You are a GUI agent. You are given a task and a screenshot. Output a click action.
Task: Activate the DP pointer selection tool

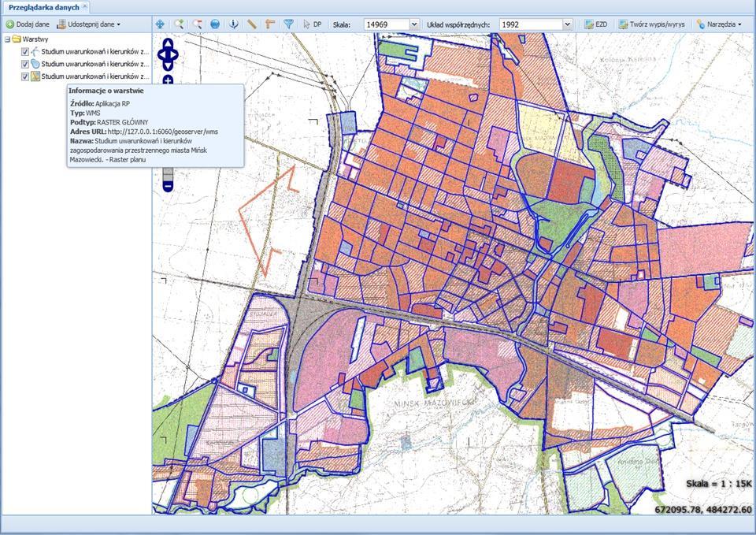[x=312, y=24]
